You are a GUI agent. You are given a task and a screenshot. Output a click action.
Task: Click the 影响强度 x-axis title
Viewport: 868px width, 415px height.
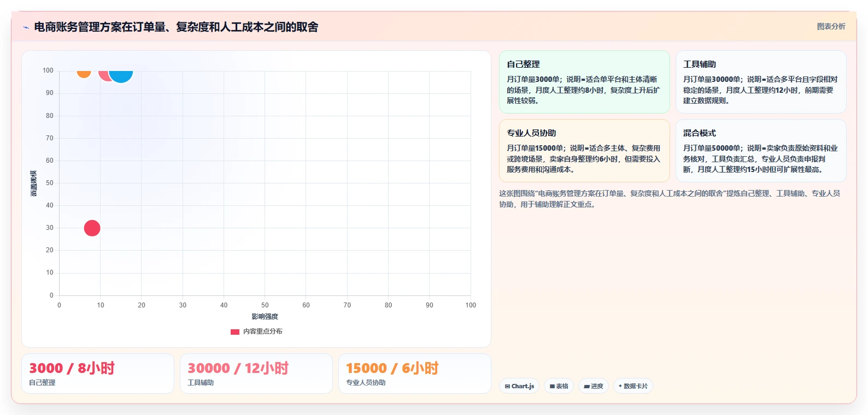pos(265,317)
